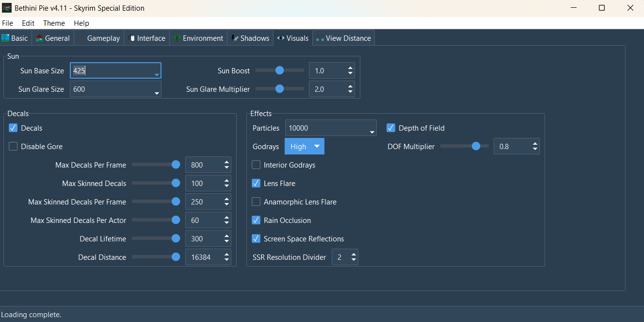Click the Sun Boost 1.0 spinbox arrows

coord(351,71)
